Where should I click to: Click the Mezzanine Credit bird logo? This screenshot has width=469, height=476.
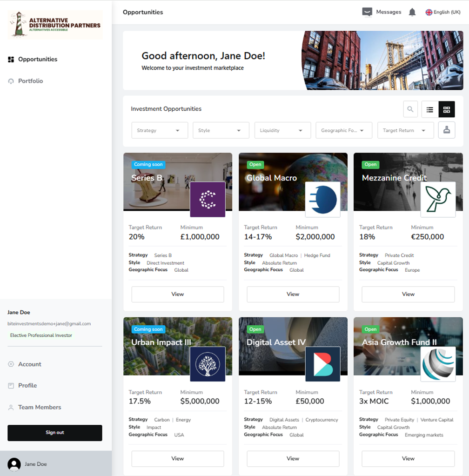pyautogui.click(x=438, y=200)
